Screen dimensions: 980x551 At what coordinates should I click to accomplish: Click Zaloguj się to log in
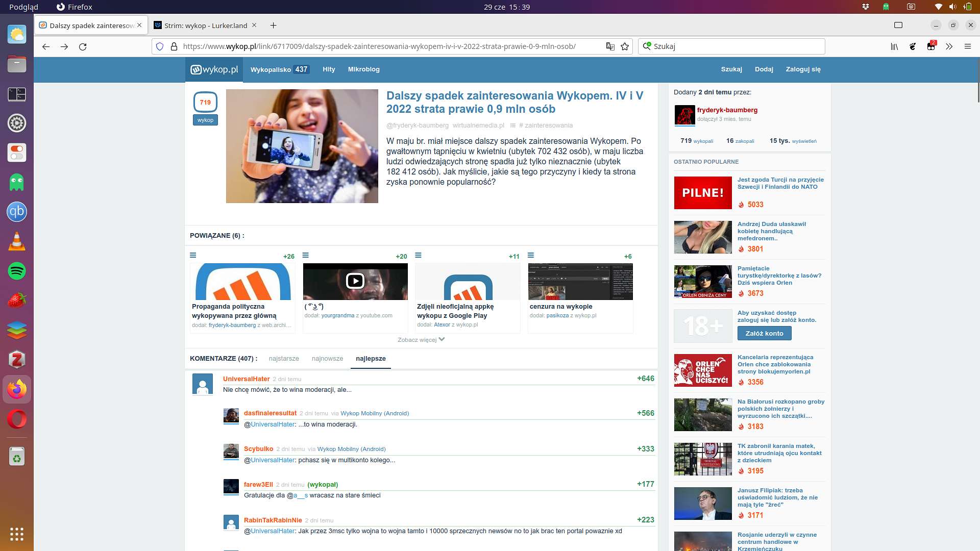click(x=803, y=69)
